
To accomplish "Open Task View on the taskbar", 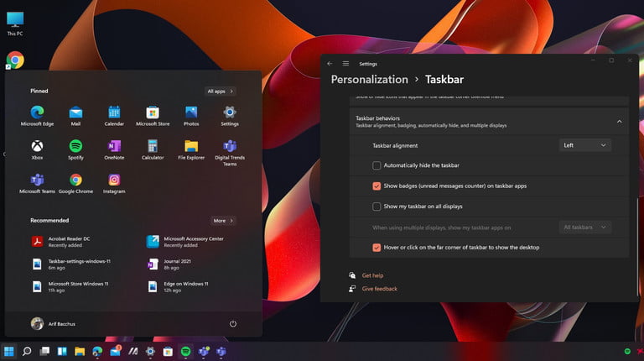I will (x=44, y=351).
